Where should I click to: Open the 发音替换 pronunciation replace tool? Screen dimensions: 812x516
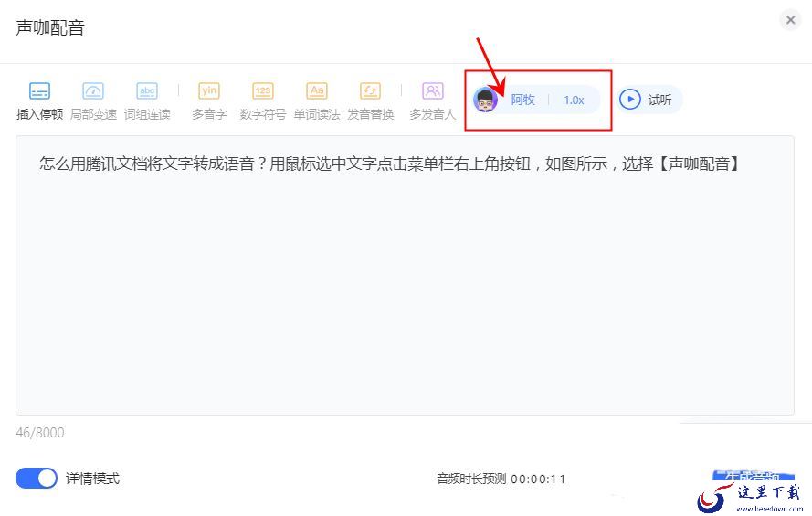[370, 100]
